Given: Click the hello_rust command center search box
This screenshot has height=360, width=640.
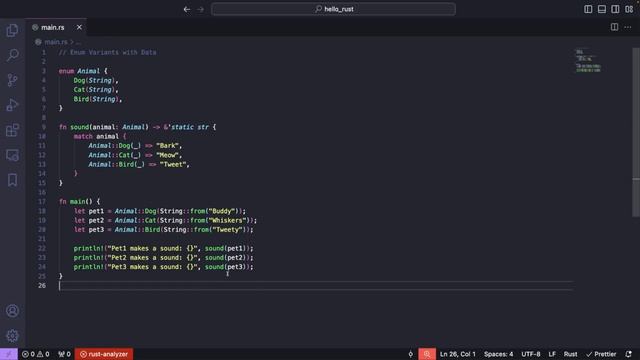Looking at the screenshot, I should point(333,9).
